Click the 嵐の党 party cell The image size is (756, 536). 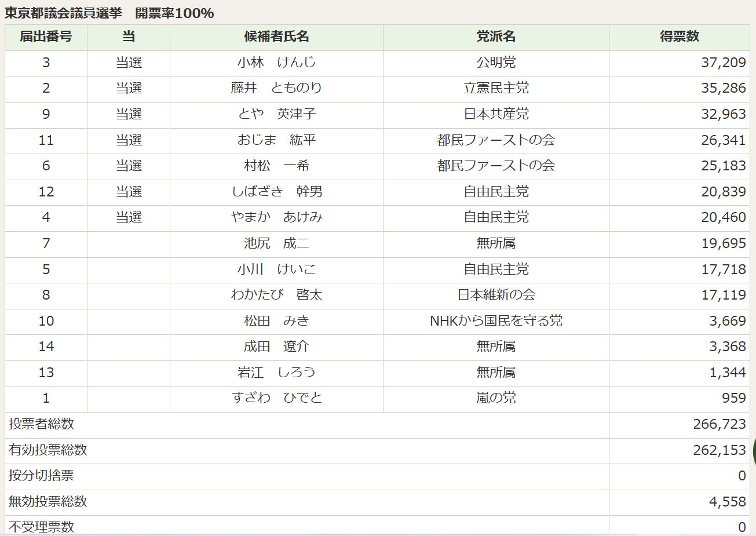pyautogui.click(x=496, y=398)
